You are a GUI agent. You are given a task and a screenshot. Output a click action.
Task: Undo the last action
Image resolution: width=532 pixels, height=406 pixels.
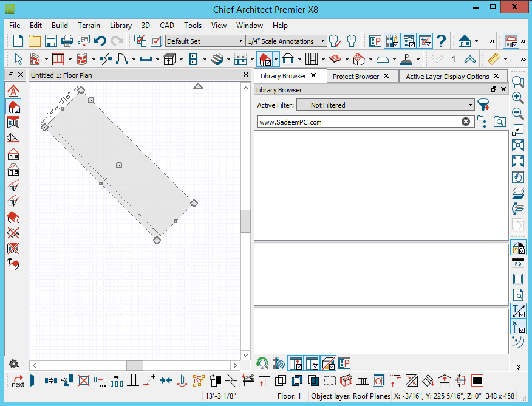[100, 41]
